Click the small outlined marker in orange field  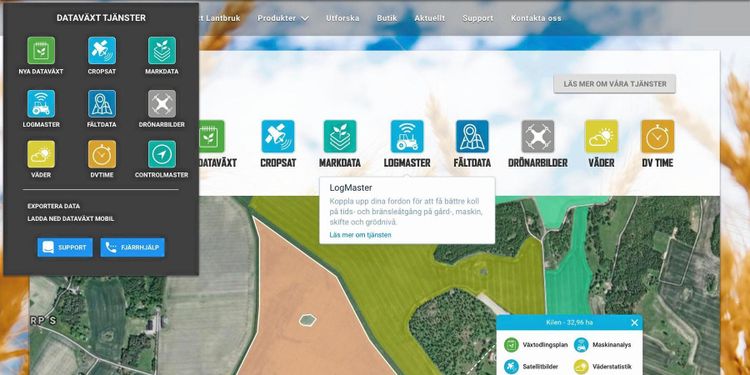point(308,320)
